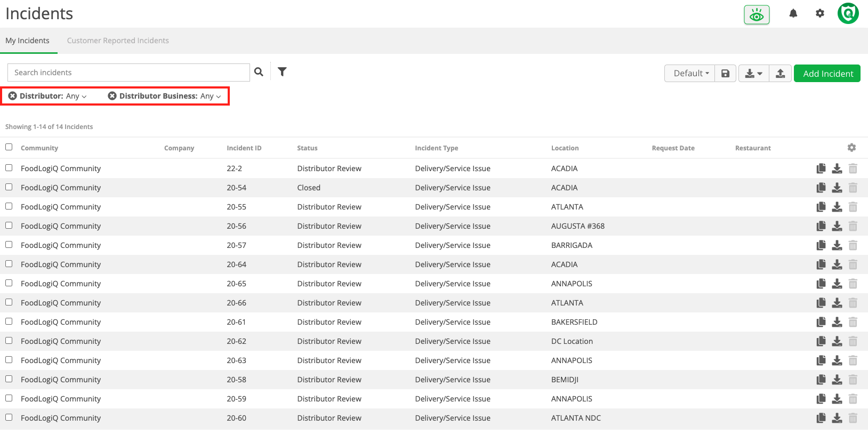Tick the checkbox for incident 20-57
The height and width of the screenshot is (442, 868).
coord(9,245)
